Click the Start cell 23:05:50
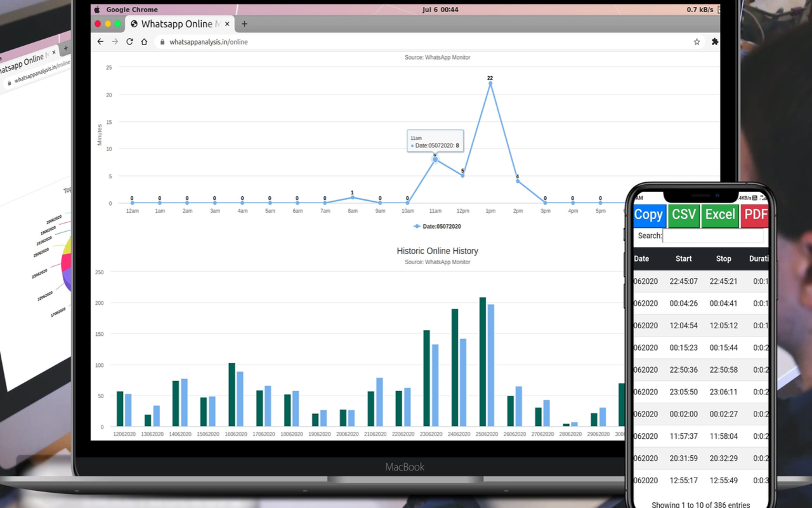 pos(684,392)
